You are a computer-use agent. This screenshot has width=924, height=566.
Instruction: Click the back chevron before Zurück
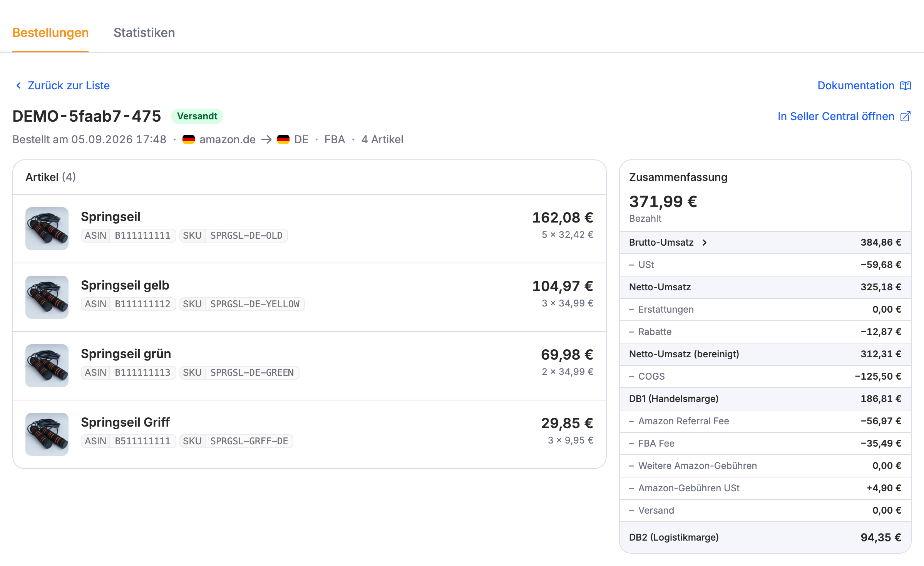18,85
